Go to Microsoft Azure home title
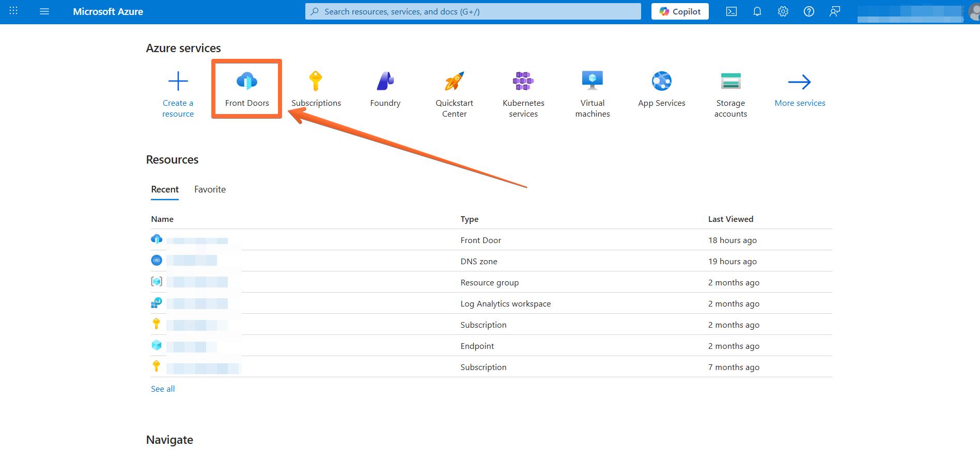The image size is (980, 450). coord(108,11)
